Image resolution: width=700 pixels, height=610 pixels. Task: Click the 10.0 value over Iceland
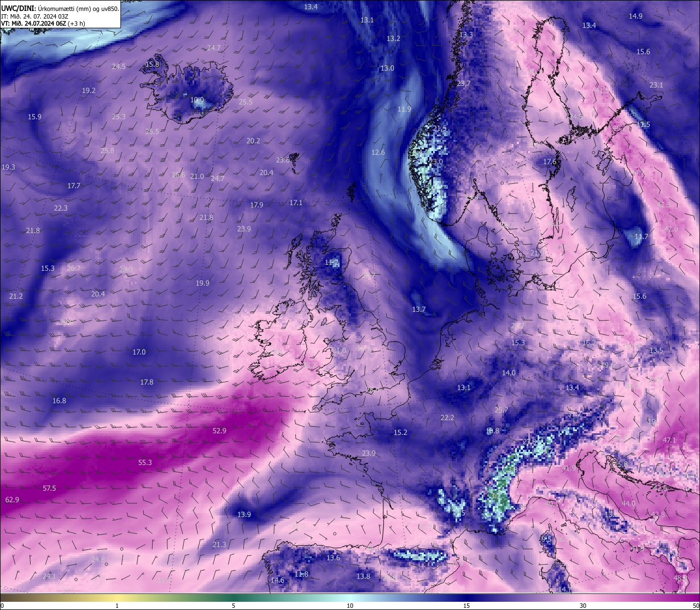pyautogui.click(x=197, y=100)
